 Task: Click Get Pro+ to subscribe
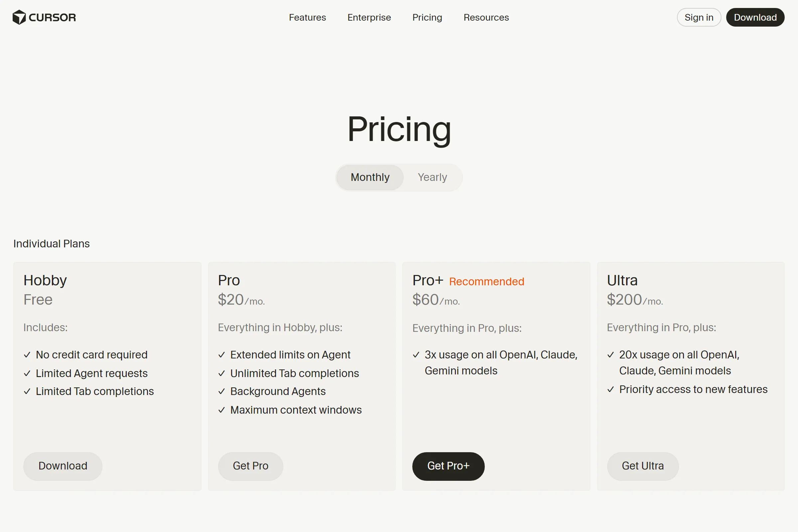point(448,466)
